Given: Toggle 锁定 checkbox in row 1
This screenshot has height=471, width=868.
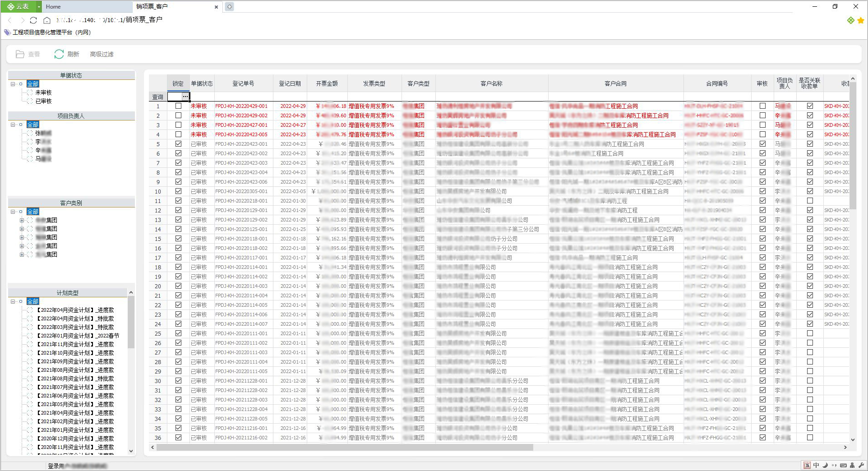Looking at the screenshot, I should click(x=178, y=106).
